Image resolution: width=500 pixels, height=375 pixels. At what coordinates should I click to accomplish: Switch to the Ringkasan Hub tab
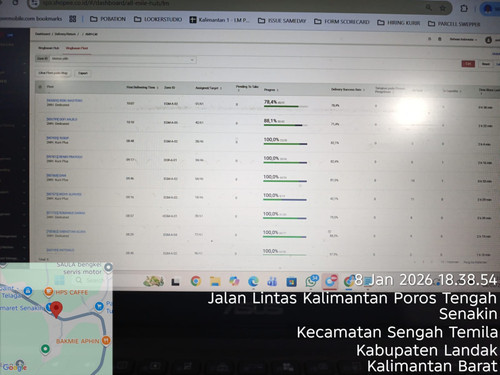pos(49,48)
